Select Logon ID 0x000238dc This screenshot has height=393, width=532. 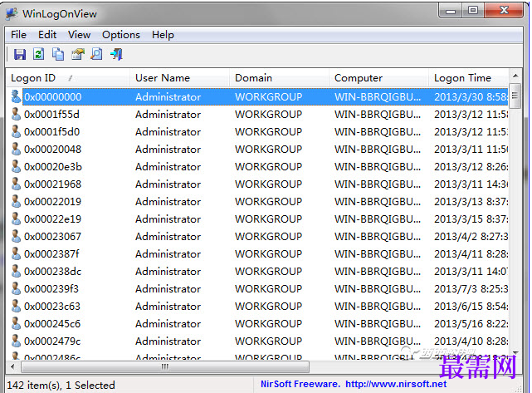[x=52, y=272]
